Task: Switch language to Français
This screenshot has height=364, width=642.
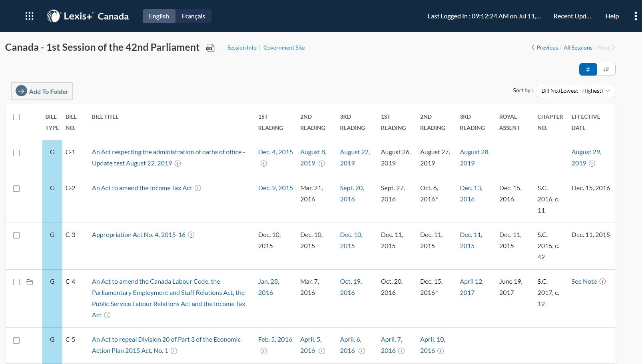Action: click(x=193, y=16)
